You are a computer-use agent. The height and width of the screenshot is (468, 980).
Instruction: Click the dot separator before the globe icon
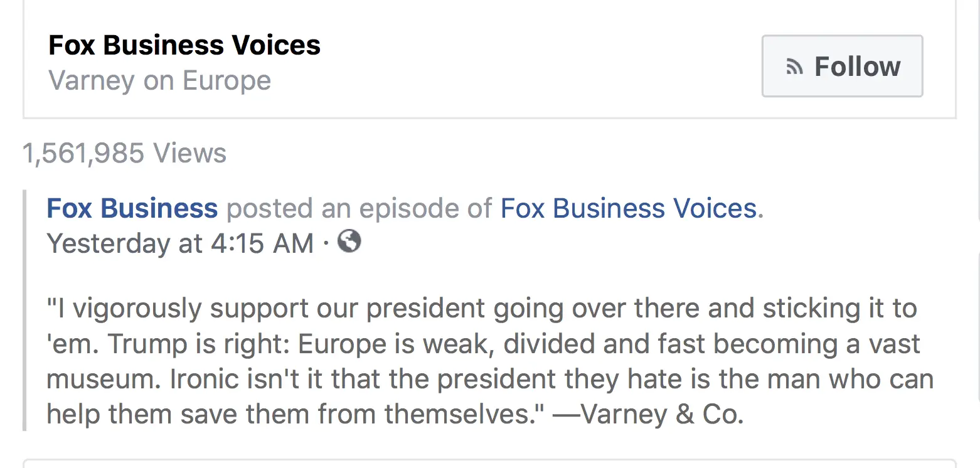tap(326, 244)
